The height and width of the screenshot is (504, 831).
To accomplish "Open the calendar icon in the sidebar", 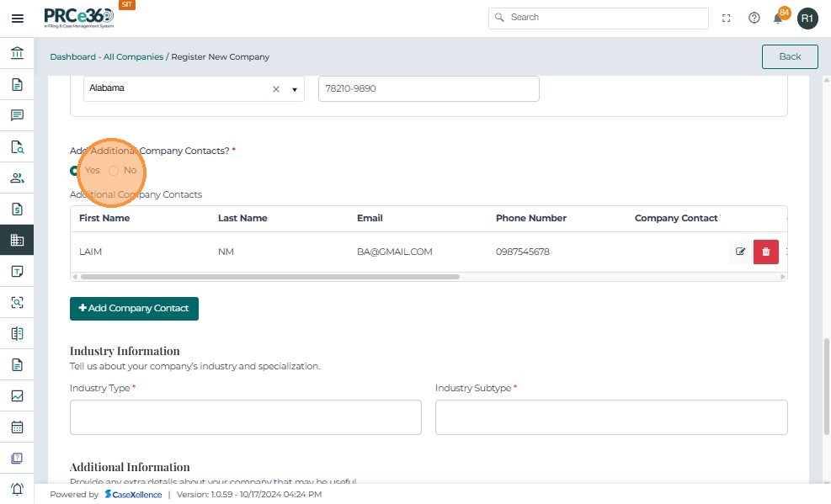I will [x=17, y=427].
